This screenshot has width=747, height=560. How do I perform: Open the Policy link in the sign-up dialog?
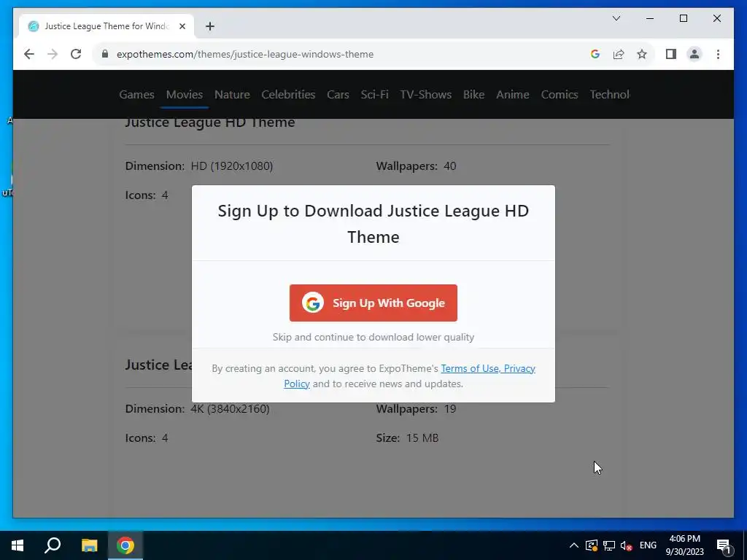(x=297, y=384)
